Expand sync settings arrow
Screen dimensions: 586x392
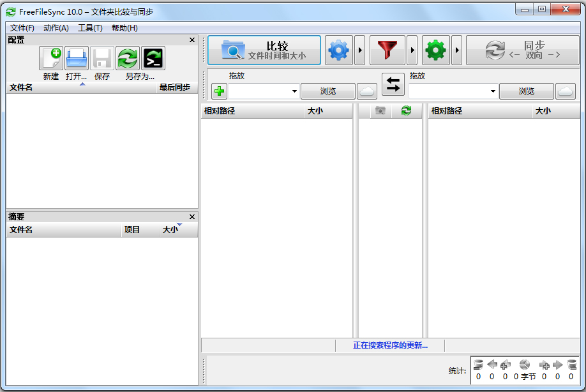click(x=456, y=50)
